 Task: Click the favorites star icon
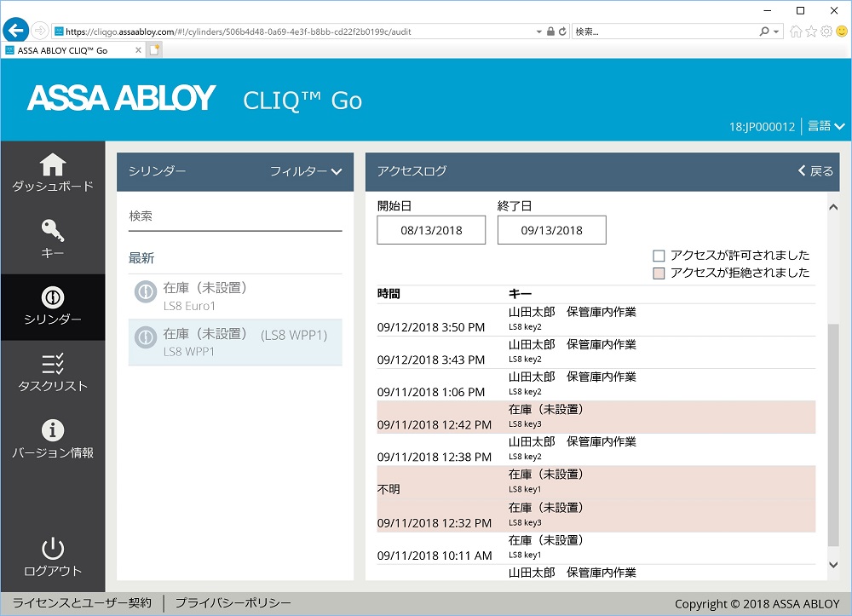pos(811,32)
